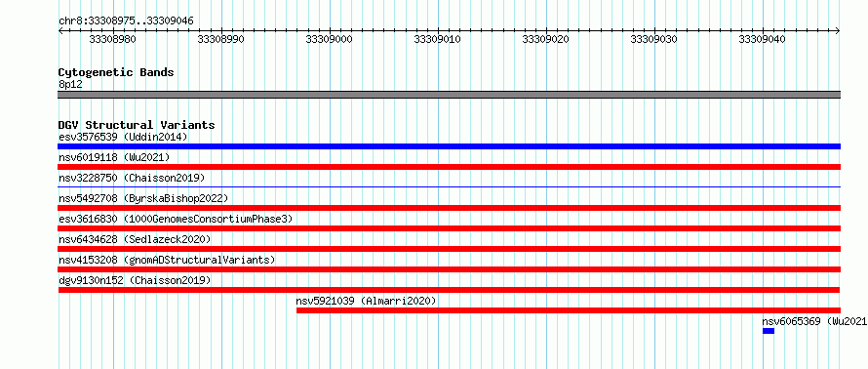868x369 pixels.
Task: Click the red nsv5921039 variant bar
Action: 569,310
